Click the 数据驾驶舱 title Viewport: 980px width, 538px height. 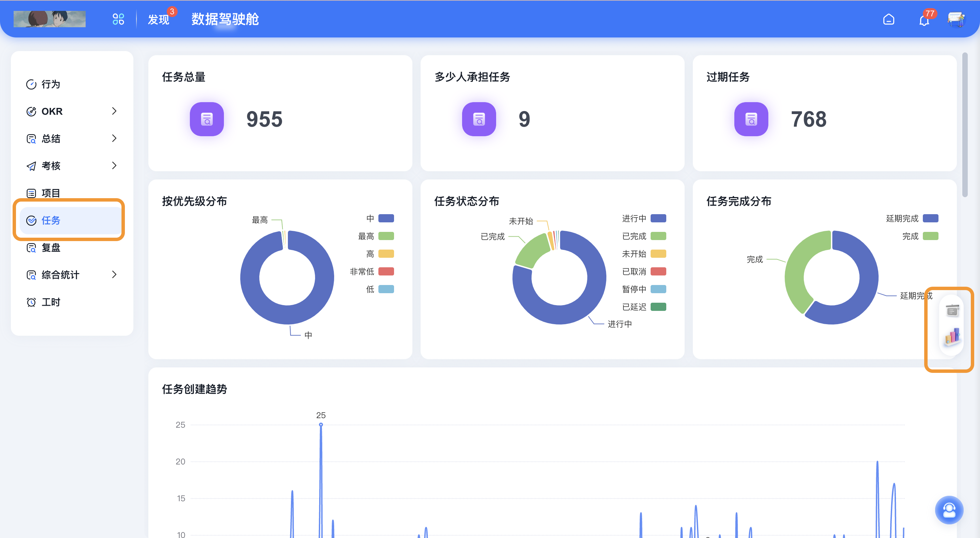[225, 19]
